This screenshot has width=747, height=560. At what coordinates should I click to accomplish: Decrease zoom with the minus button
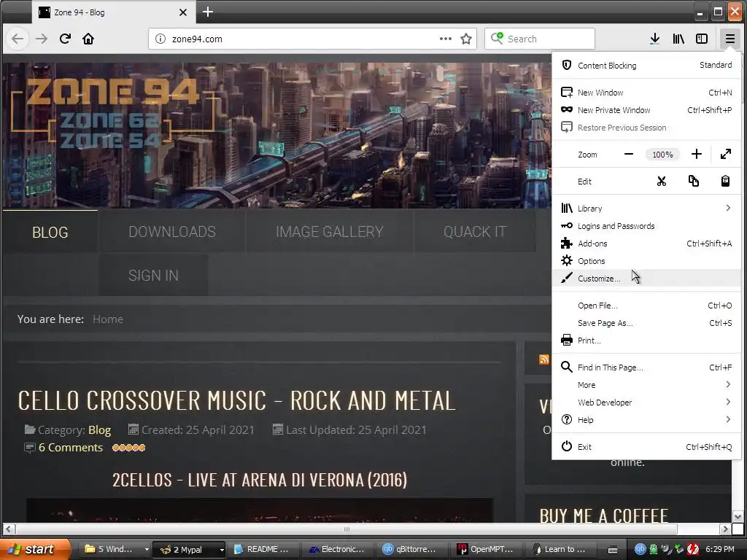point(629,154)
